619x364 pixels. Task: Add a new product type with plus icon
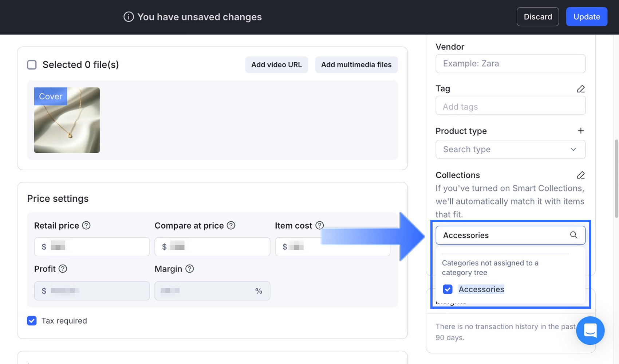[581, 131]
